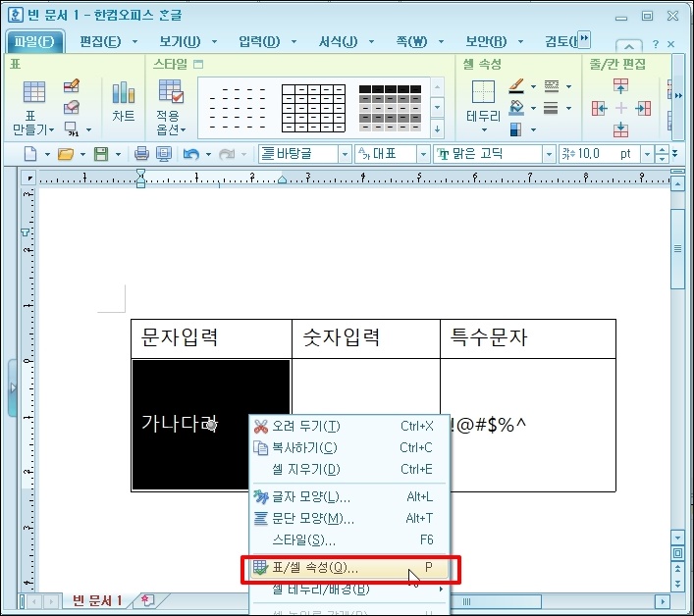Choose 스타일(S) from context menu
The height and width of the screenshot is (616, 694).
(x=349, y=539)
